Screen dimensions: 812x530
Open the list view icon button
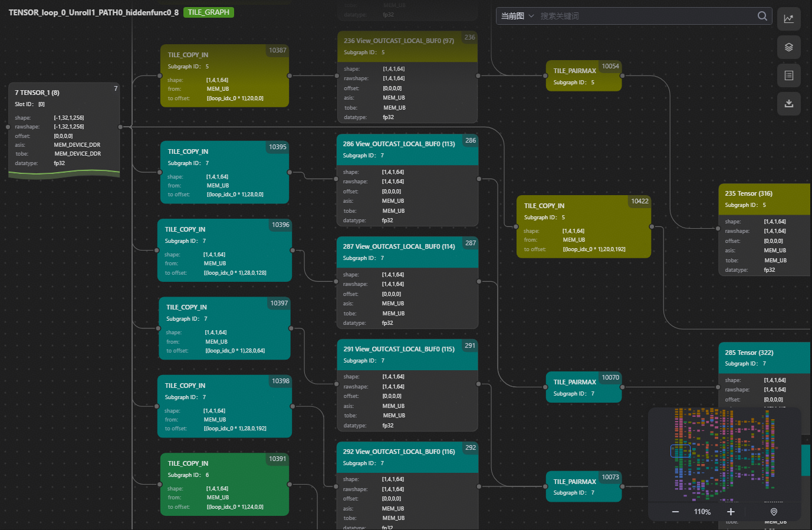(788, 75)
